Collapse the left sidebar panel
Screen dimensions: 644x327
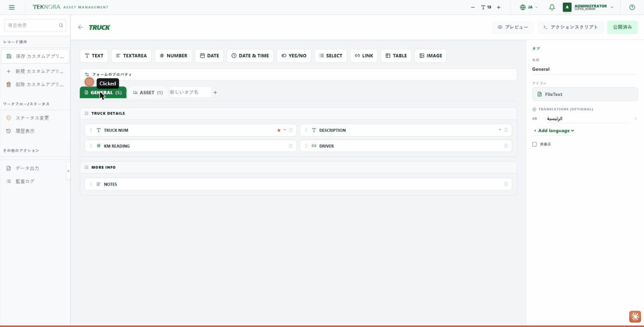point(68,171)
